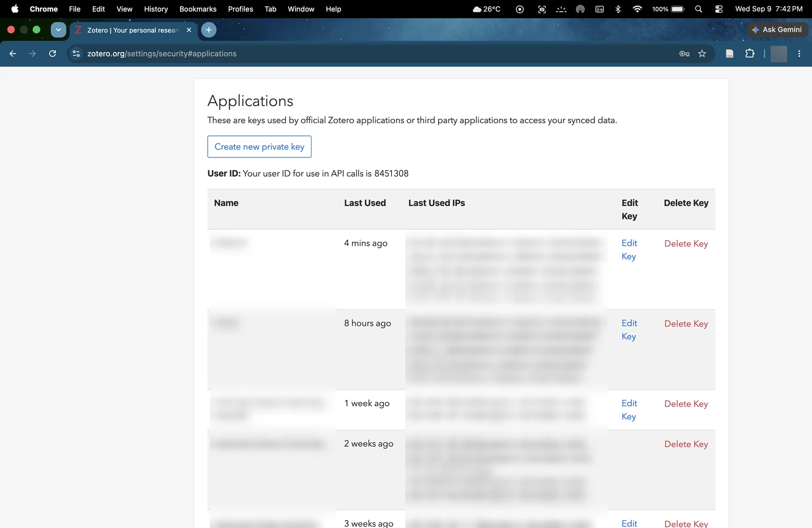Delete the key used 1 week ago
The image size is (812, 528).
686,404
